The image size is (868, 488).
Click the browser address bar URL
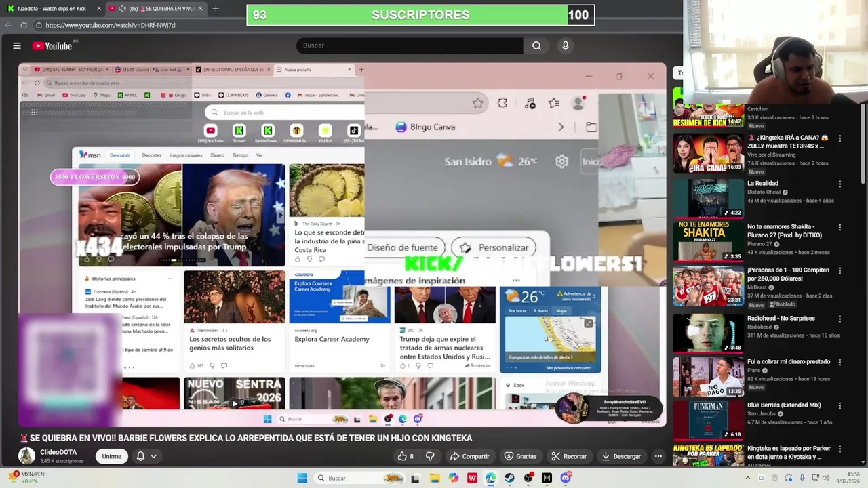(x=111, y=25)
